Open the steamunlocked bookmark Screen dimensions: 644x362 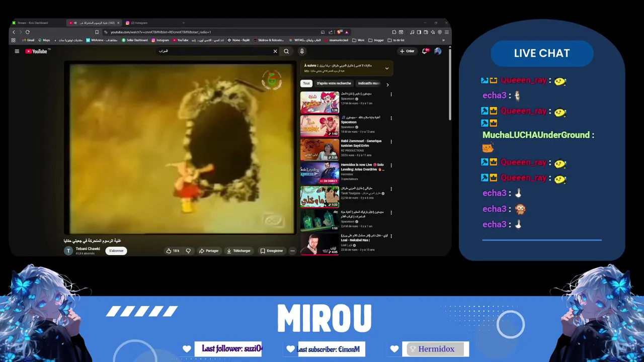coord(337,40)
